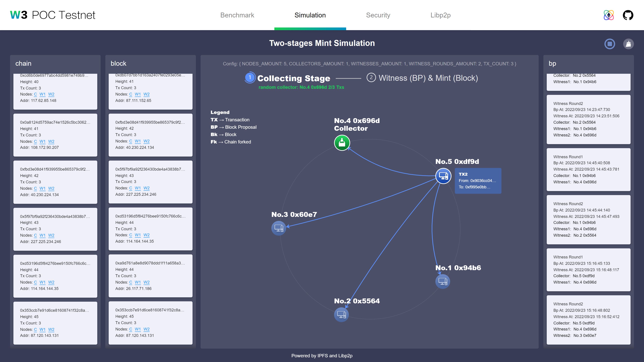Image resolution: width=644 pixels, height=362 pixels.
Task: Open W2 link in chain Height 42 card
Action: pyautogui.click(x=51, y=188)
